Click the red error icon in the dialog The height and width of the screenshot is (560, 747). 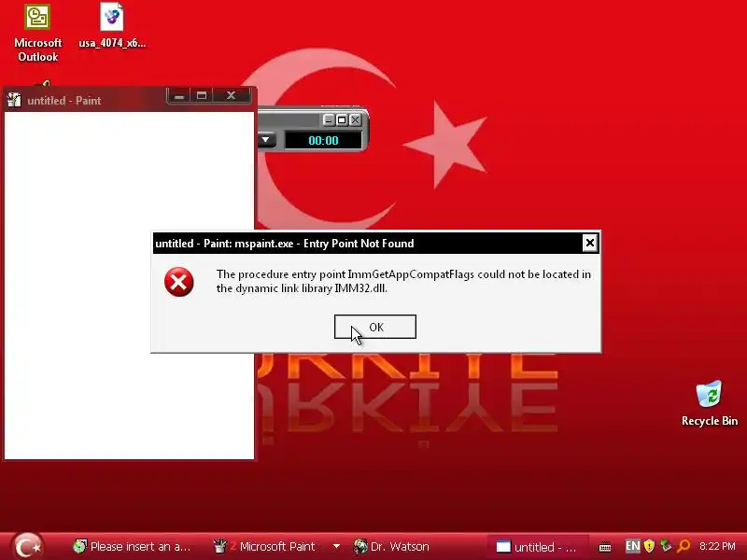pyautogui.click(x=178, y=282)
